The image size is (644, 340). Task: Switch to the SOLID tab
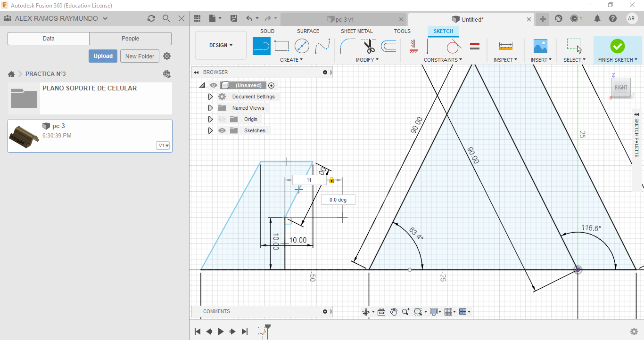click(x=267, y=31)
